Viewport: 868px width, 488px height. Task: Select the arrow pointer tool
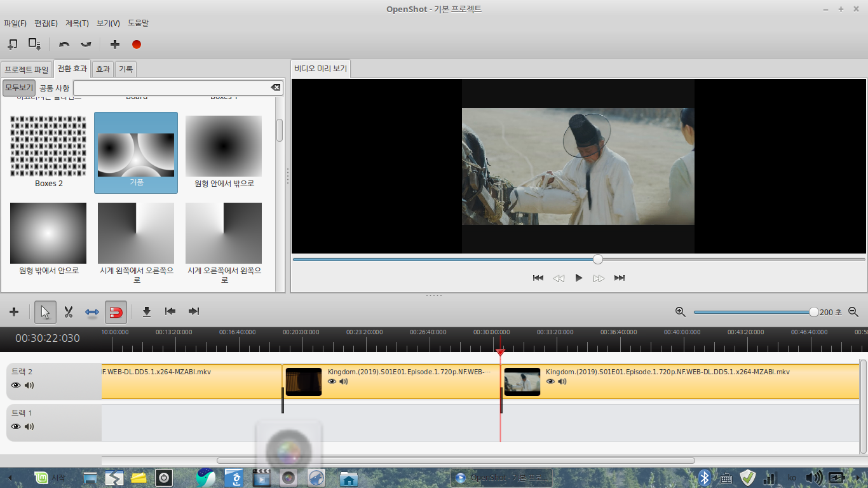pyautogui.click(x=45, y=312)
